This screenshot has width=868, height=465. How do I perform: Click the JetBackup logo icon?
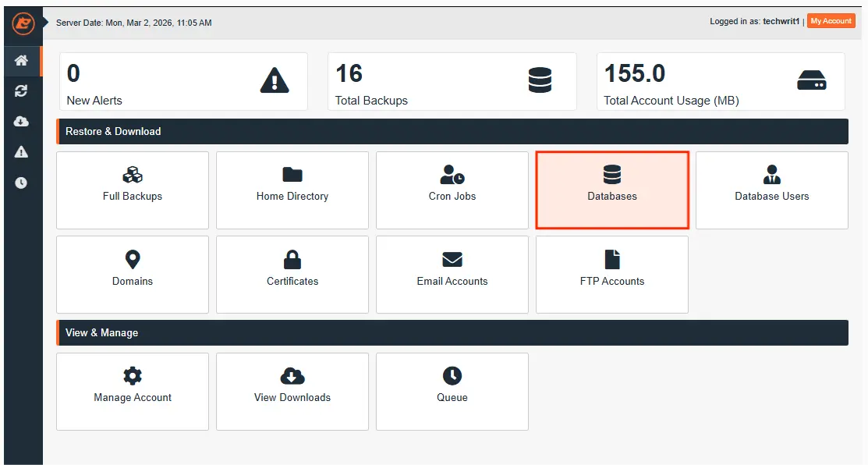point(23,23)
